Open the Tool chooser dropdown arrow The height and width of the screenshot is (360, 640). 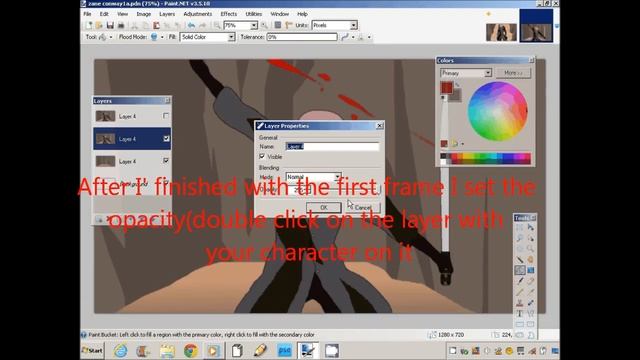coord(111,37)
